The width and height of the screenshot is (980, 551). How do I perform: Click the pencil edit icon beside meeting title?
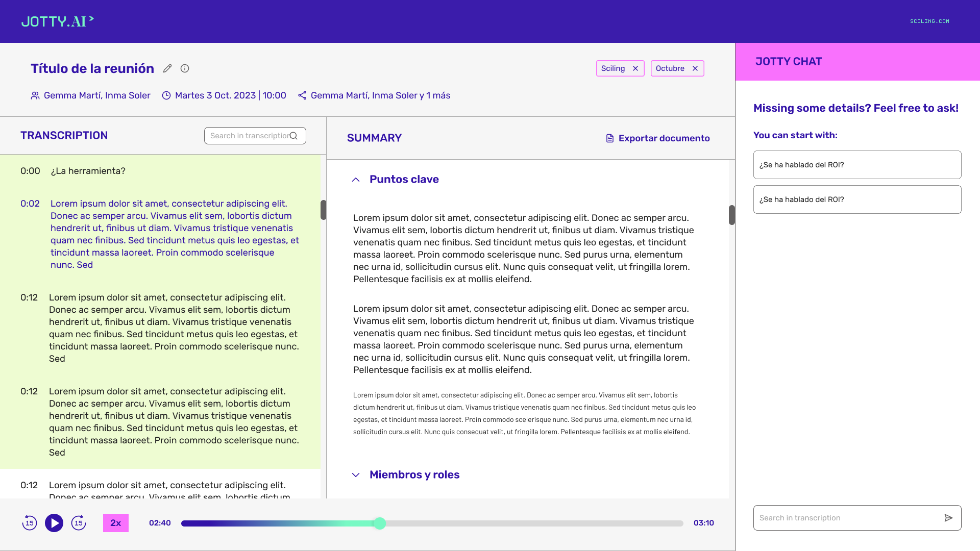coord(167,68)
